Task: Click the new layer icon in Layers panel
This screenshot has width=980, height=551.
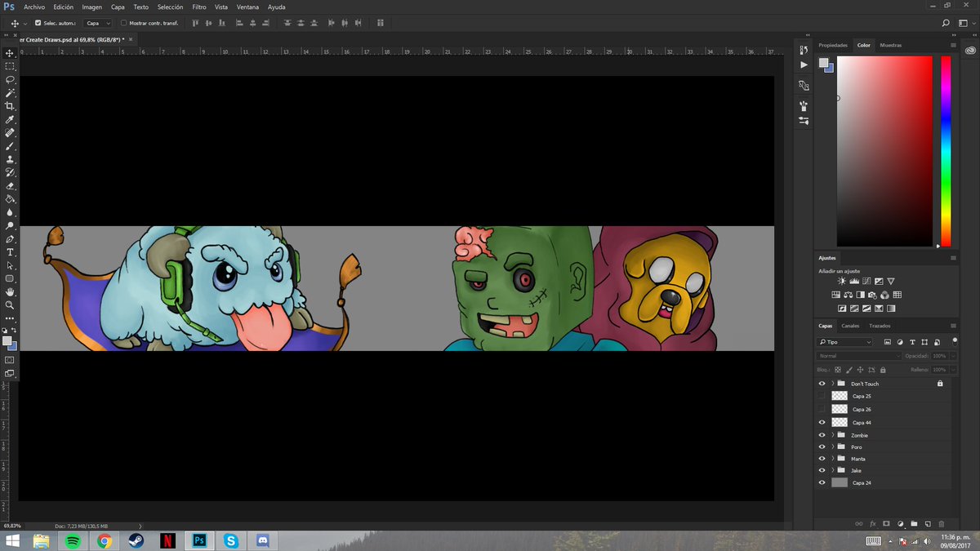Action: (x=928, y=524)
